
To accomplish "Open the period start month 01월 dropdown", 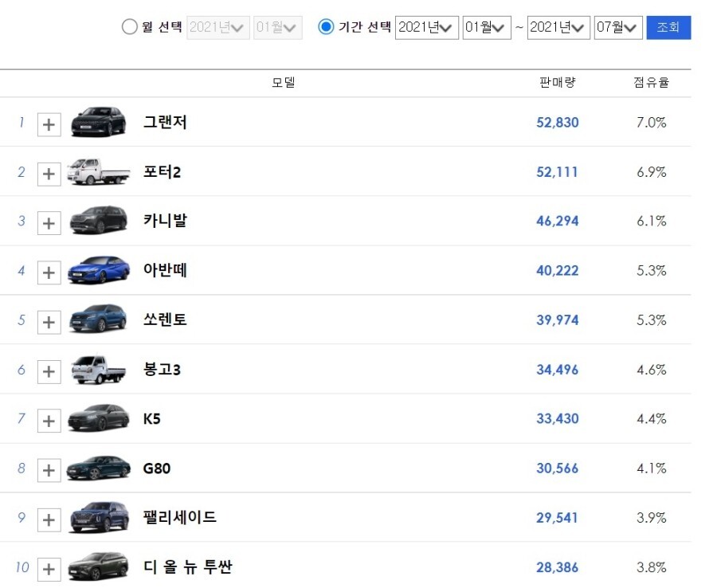I will pos(487,28).
